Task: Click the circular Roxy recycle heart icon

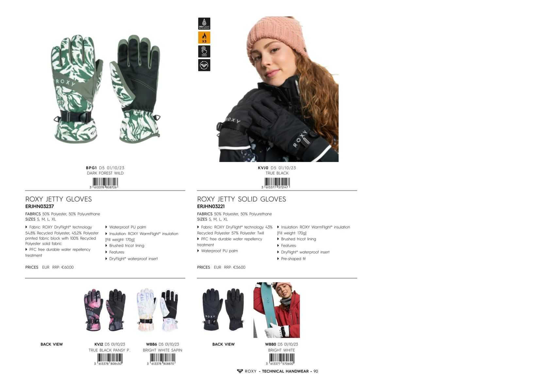Action: (204, 65)
